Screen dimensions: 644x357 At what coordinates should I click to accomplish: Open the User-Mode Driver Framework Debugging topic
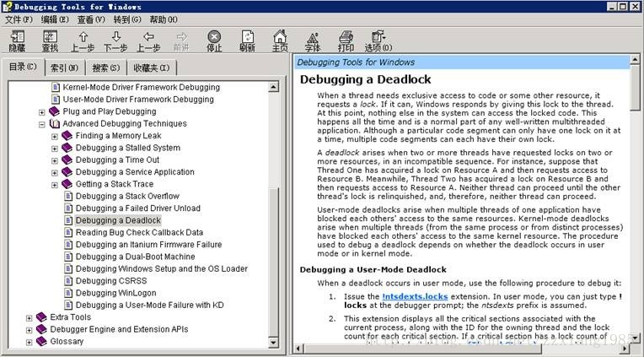138,99
